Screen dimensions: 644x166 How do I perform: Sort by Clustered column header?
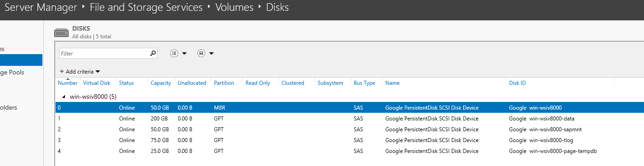pos(292,83)
